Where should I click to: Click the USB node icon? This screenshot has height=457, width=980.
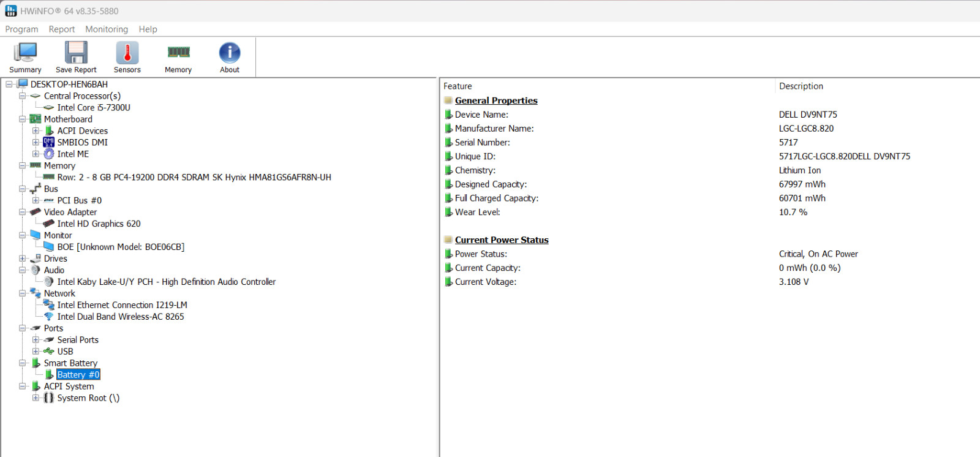coord(49,352)
